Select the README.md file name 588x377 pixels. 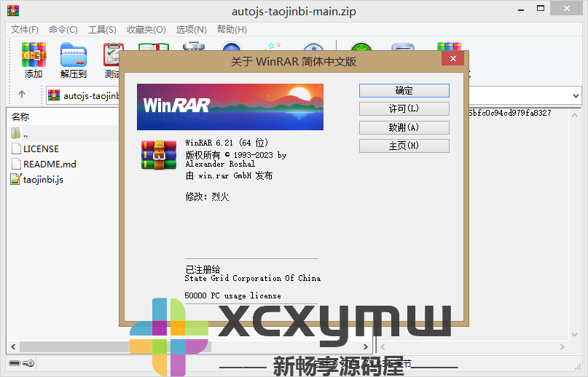[50, 164]
